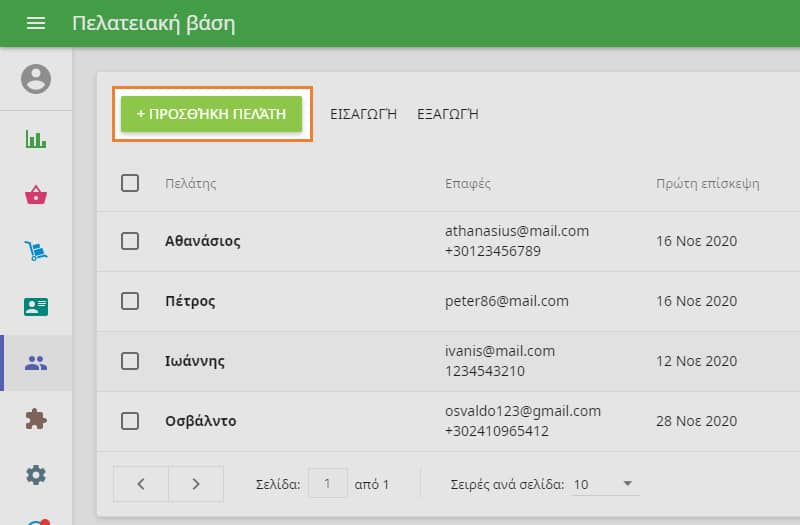Open the bar chart statistics section
This screenshot has width=800, height=525.
[x=36, y=139]
